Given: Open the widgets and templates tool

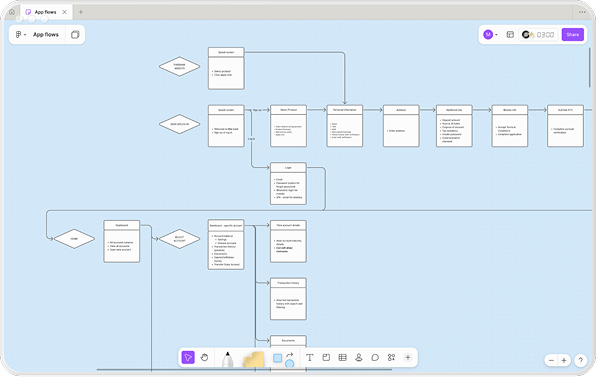Looking at the screenshot, I should click(x=391, y=357).
